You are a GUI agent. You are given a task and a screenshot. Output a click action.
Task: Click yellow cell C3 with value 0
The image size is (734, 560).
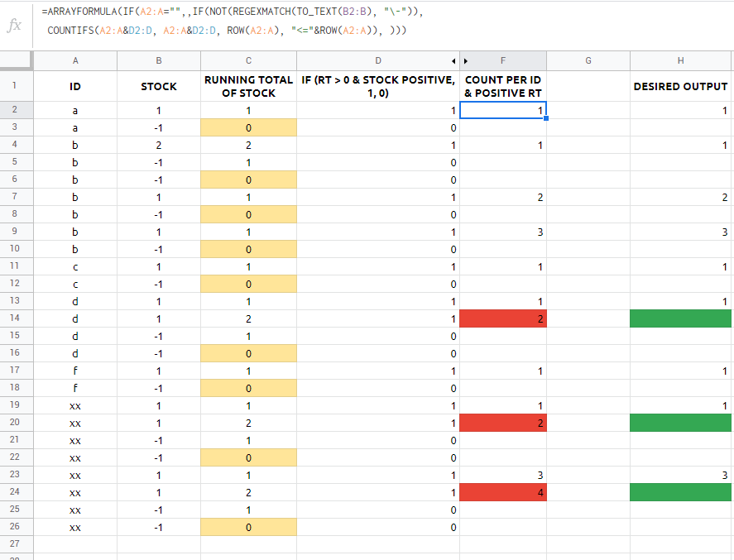point(248,127)
